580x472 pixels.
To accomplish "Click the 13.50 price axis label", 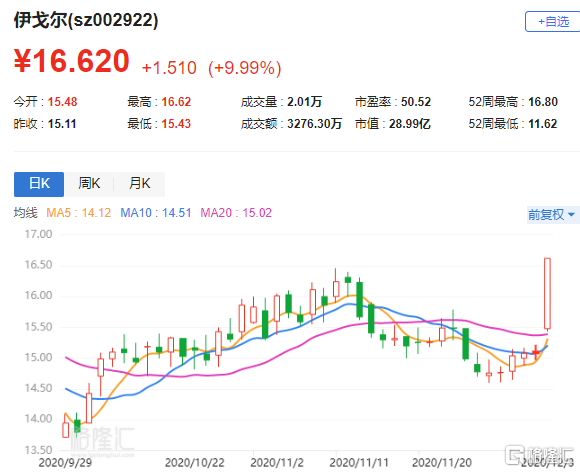I will coord(38,450).
